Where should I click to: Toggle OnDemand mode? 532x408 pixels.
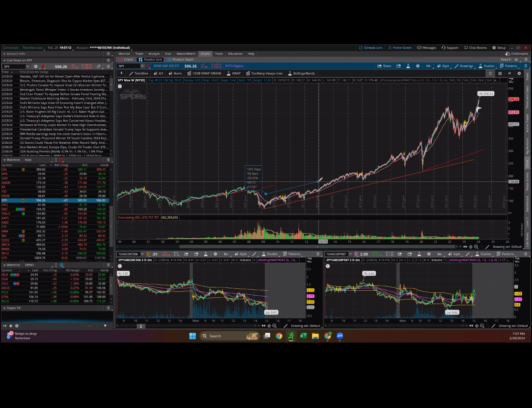[x=516, y=53]
